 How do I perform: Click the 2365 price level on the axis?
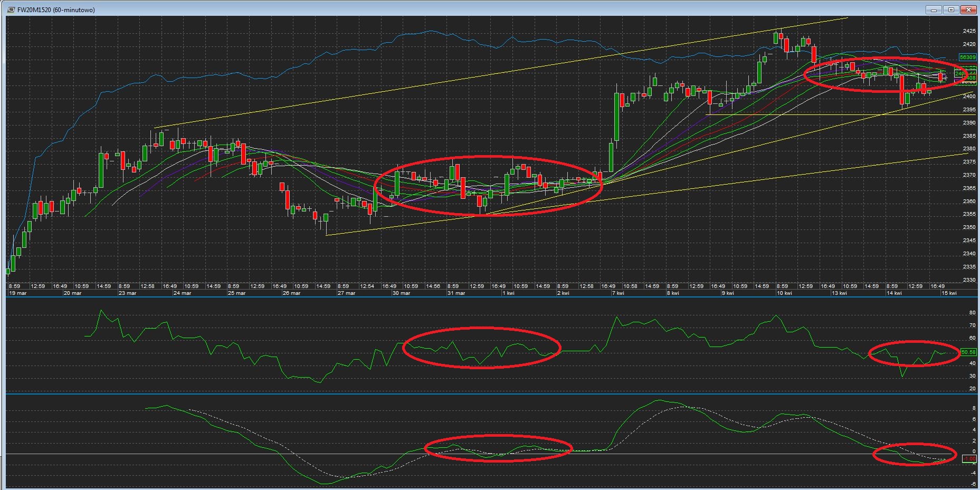(x=969, y=188)
